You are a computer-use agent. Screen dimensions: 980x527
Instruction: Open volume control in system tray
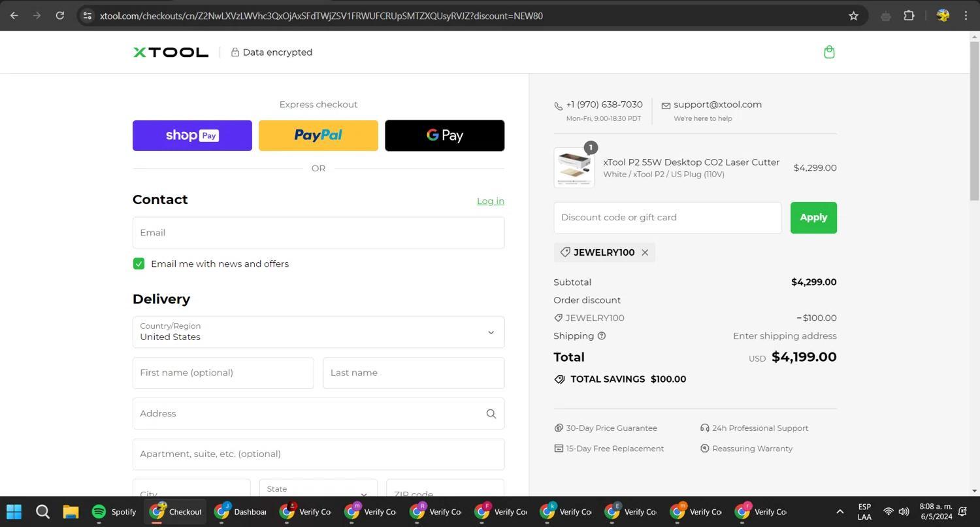(904, 511)
